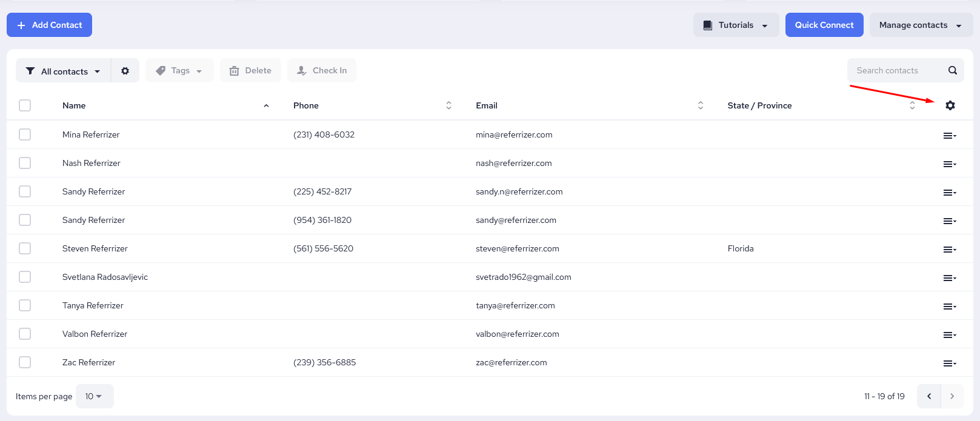Click the name Nash Referrizer

[92, 163]
